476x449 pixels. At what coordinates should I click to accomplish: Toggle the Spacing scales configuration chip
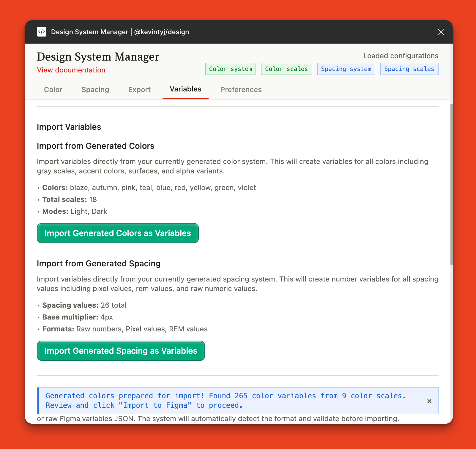[x=409, y=69]
